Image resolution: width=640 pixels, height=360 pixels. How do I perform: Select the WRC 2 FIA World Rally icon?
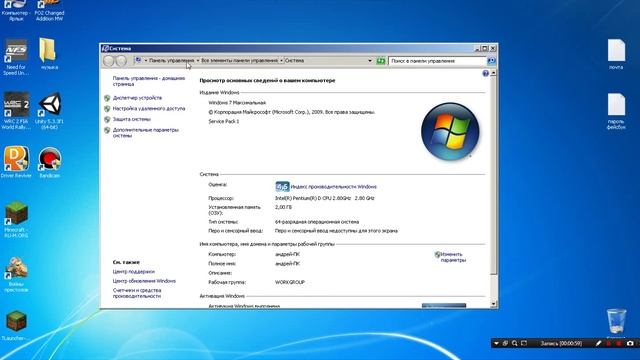point(16,111)
